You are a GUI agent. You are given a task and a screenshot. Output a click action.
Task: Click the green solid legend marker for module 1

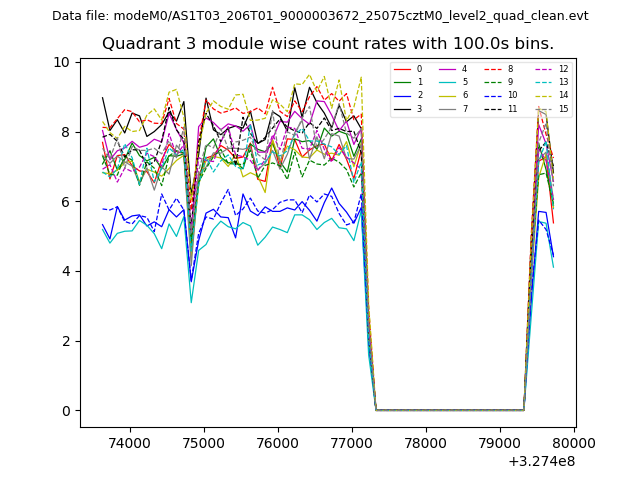[x=402, y=82]
